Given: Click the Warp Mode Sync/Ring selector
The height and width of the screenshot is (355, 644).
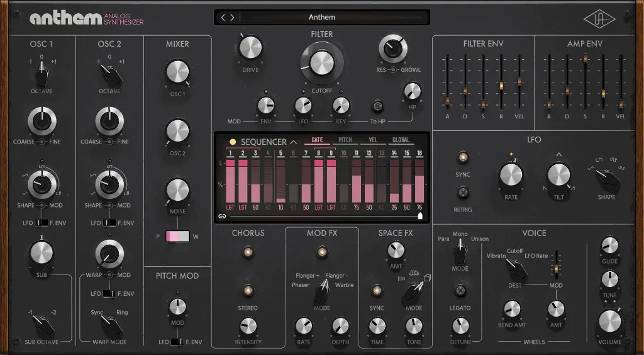Looking at the screenshot, I should click(111, 325).
